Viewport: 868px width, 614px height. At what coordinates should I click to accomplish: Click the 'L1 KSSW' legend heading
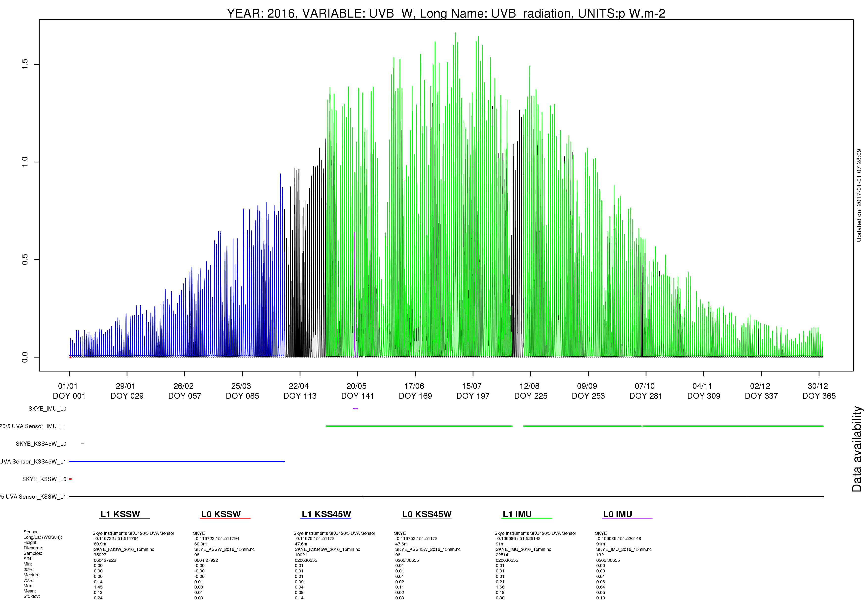coord(120,514)
